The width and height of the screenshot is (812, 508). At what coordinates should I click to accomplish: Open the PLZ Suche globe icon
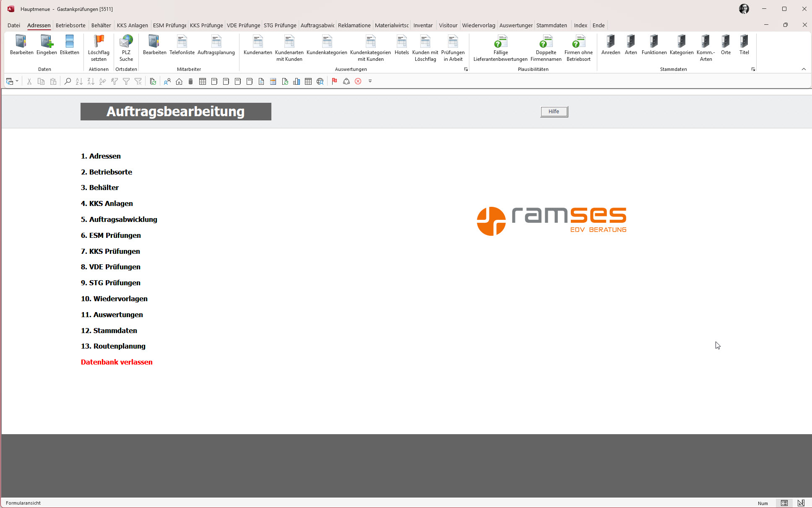pos(126,48)
